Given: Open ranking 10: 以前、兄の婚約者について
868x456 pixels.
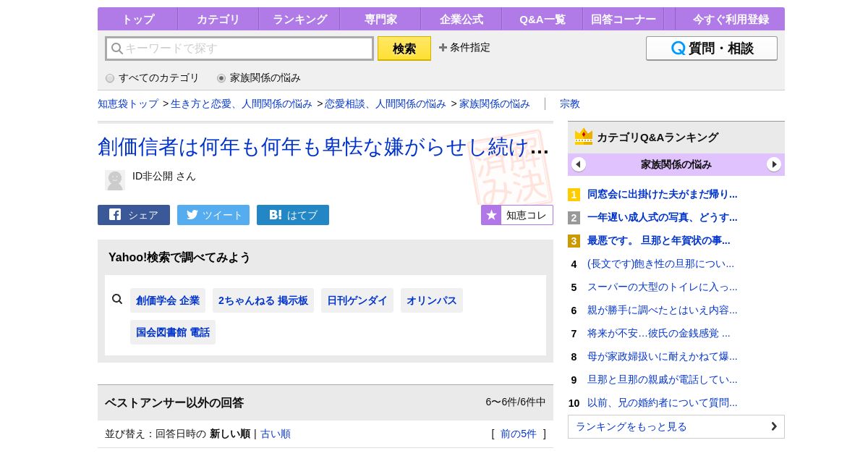Looking at the screenshot, I should (x=663, y=402).
